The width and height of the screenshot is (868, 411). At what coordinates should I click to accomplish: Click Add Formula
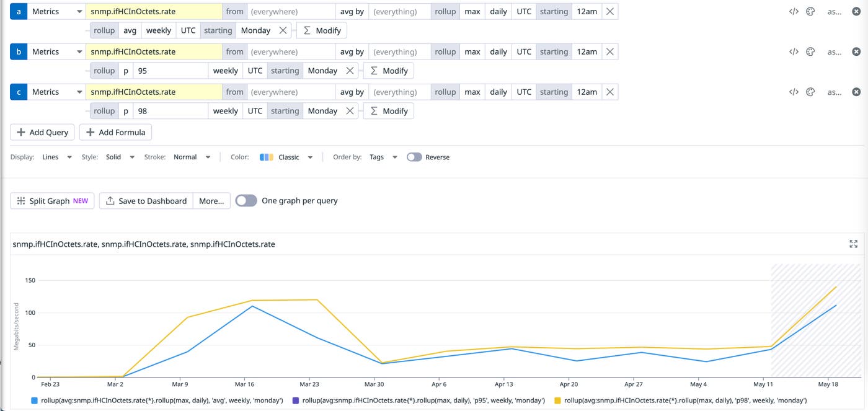click(x=115, y=132)
